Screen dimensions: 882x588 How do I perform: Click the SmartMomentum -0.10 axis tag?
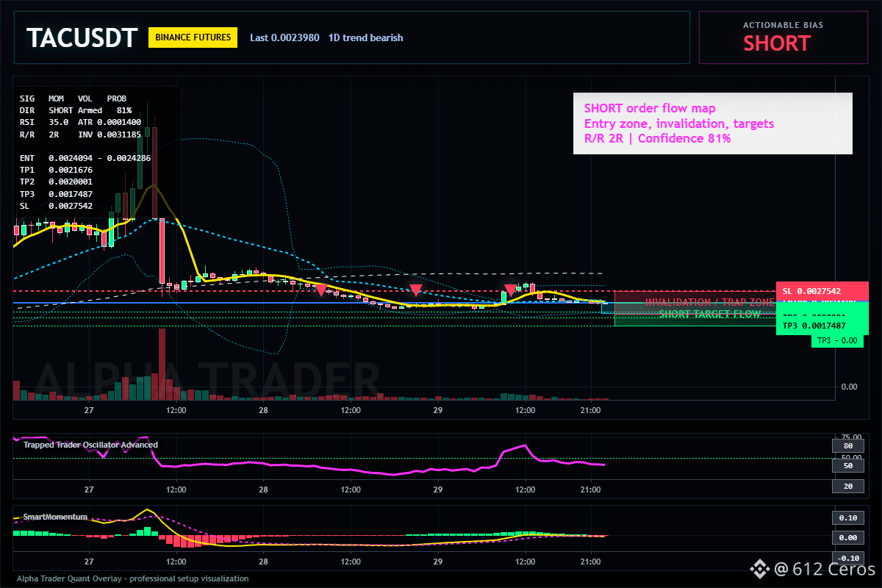click(847, 558)
